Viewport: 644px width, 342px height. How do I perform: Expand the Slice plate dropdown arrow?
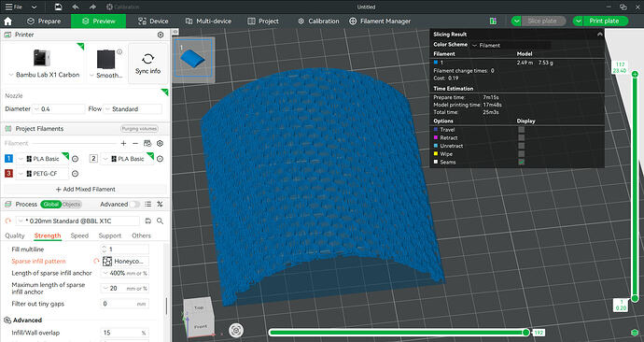click(516, 21)
